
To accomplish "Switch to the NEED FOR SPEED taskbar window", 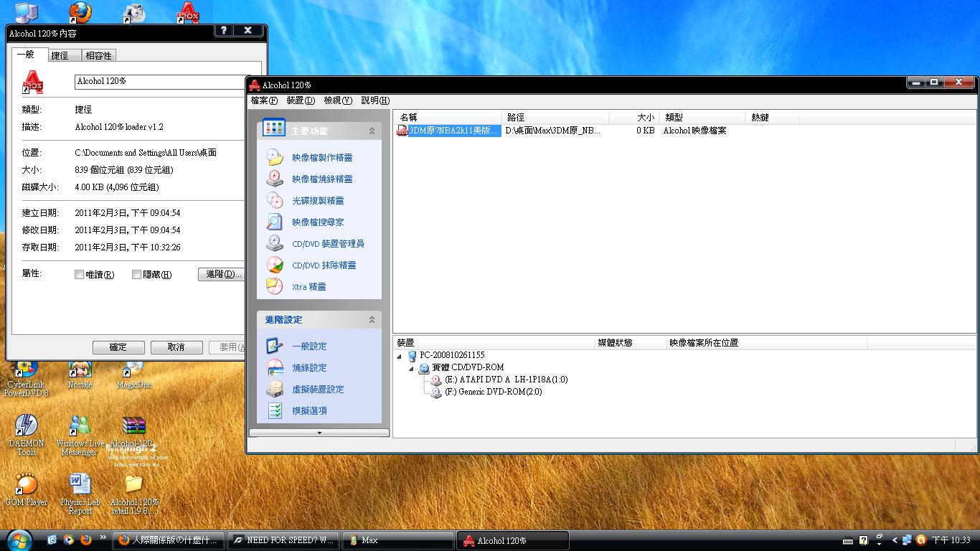I will click(x=283, y=540).
